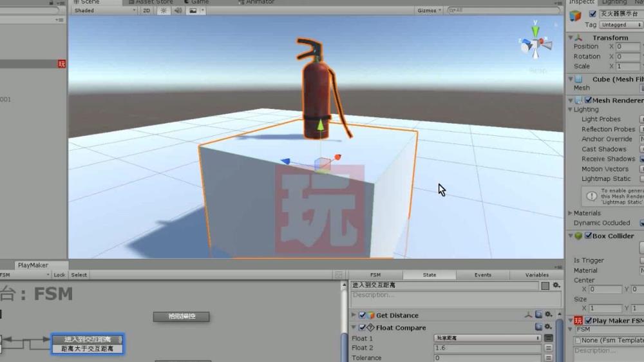
Task: Open Float Compare action settings gear
Action: pyautogui.click(x=548, y=327)
